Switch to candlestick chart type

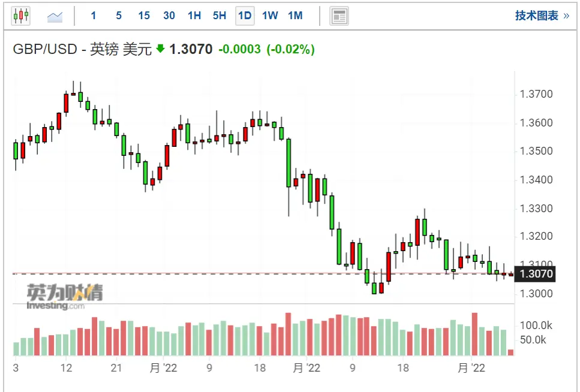click(x=21, y=16)
